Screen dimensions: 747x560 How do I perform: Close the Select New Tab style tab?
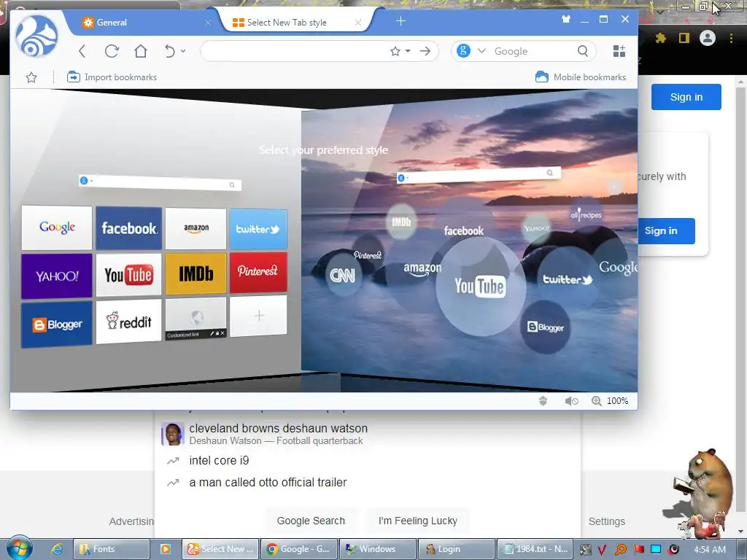pos(358,23)
